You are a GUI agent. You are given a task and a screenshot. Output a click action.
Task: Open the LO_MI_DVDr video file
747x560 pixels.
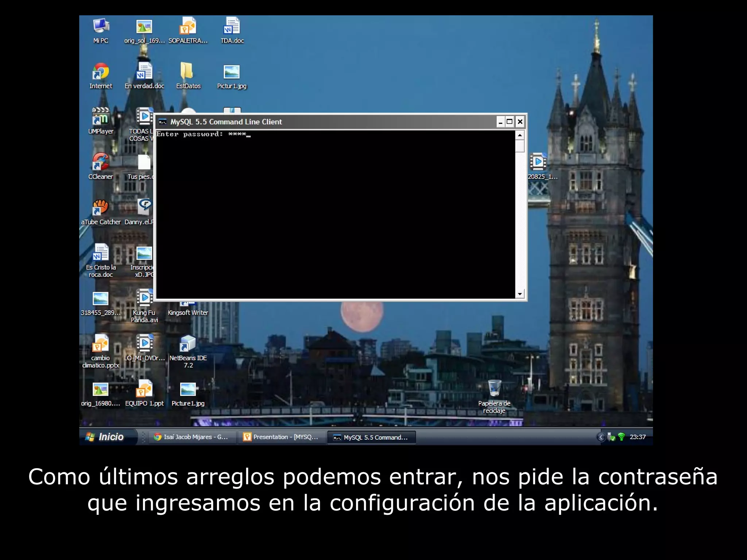tap(144, 348)
